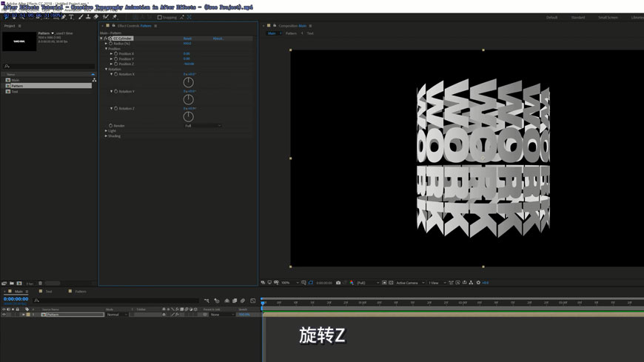The width and height of the screenshot is (644, 362).
Task: Click the Rotation Z angle dial
Action: pos(188,117)
